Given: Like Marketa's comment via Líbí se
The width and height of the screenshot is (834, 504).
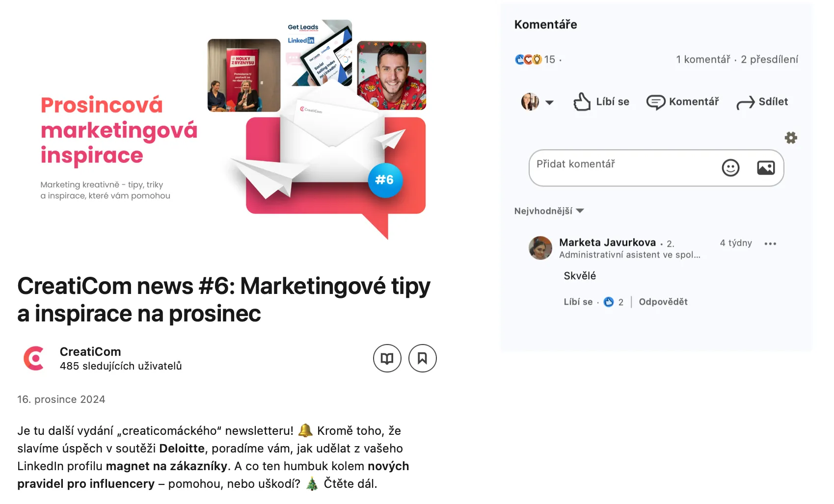Looking at the screenshot, I should [x=578, y=302].
